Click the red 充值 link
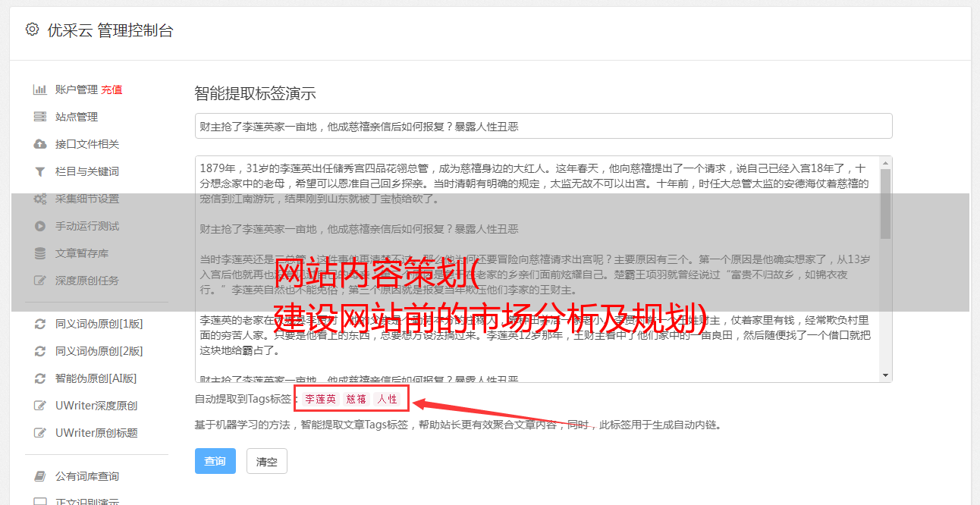 112,89
